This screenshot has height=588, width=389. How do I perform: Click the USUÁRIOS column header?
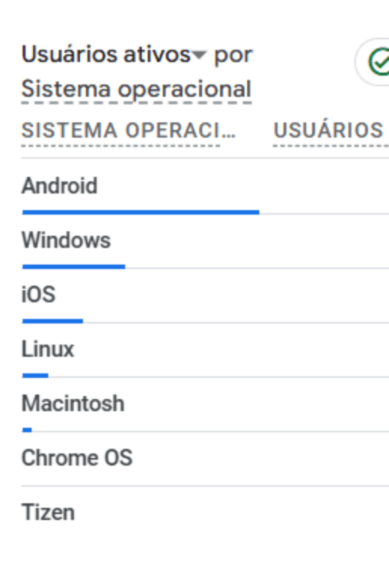[330, 131]
